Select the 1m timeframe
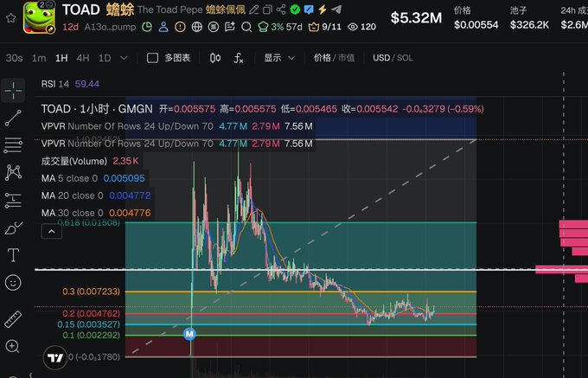The image size is (588, 378). [x=39, y=58]
